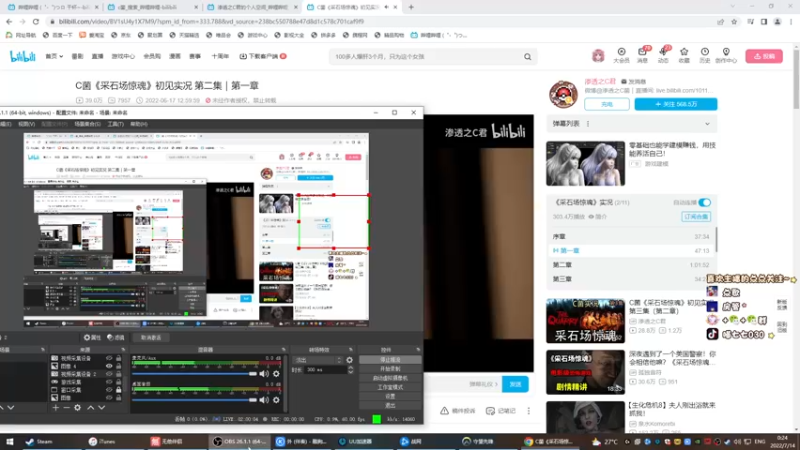
Task: Move source up in OBS sources
Action: click(91, 408)
